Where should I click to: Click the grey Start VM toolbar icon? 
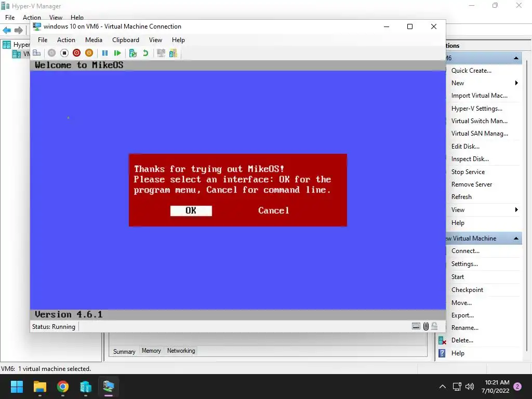click(51, 53)
